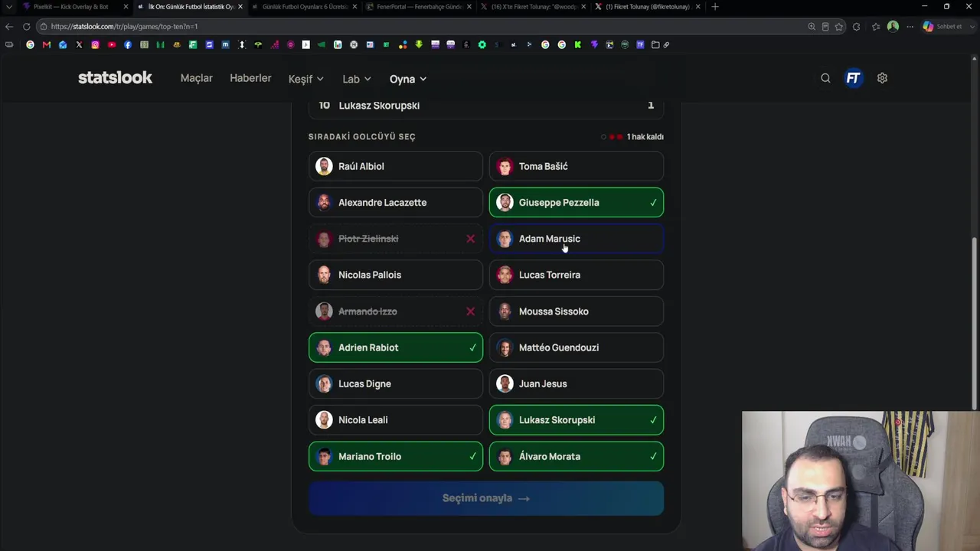Viewport: 980px width, 551px height.
Task: Open the Maçlar nav item
Action: [197, 78]
